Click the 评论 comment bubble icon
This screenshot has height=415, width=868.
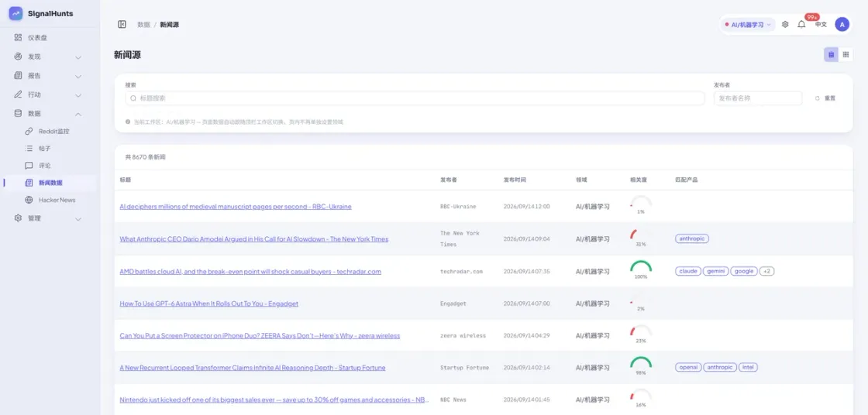coord(29,166)
